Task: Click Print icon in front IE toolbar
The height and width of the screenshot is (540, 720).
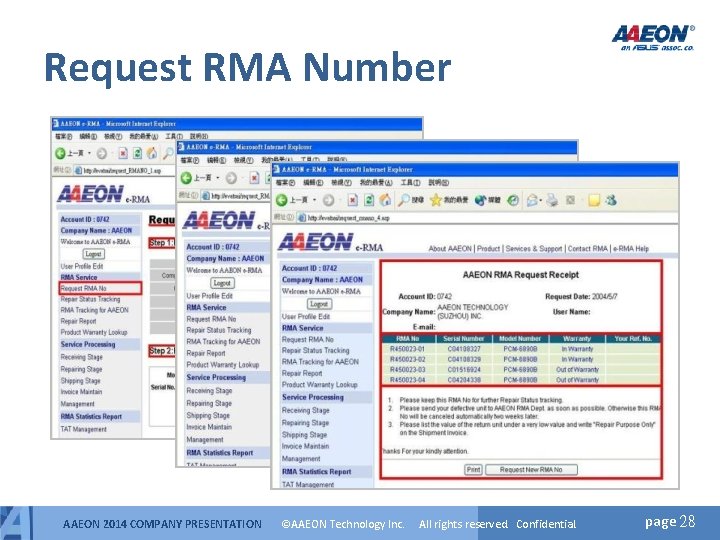Action: pos(552,200)
